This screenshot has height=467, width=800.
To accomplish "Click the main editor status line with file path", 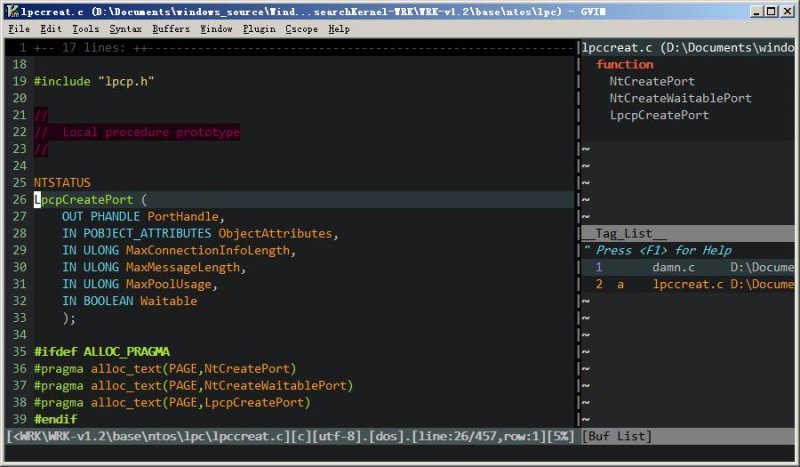I will (x=290, y=436).
